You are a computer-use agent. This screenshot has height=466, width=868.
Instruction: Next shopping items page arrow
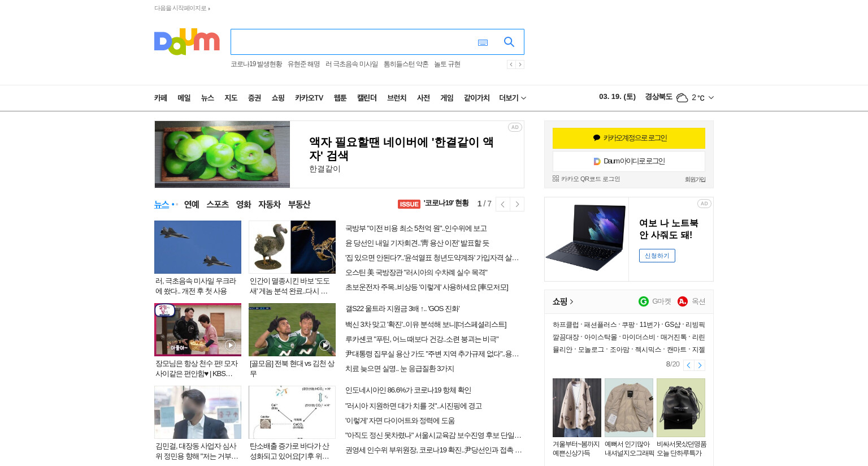point(700,365)
